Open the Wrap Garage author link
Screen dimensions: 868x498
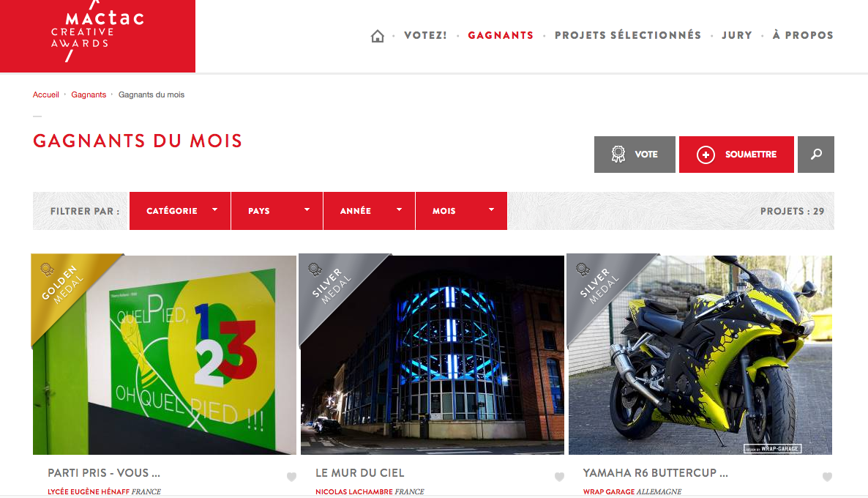(608, 491)
